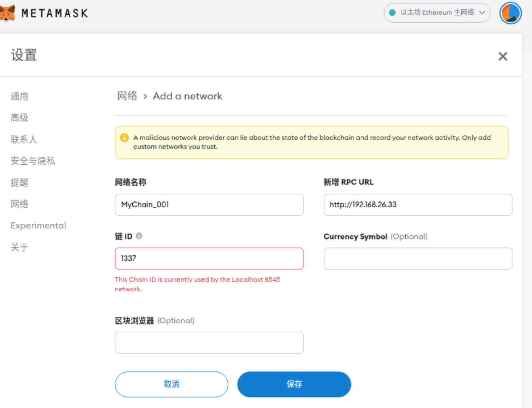Click the malicious network warning text

312,142
